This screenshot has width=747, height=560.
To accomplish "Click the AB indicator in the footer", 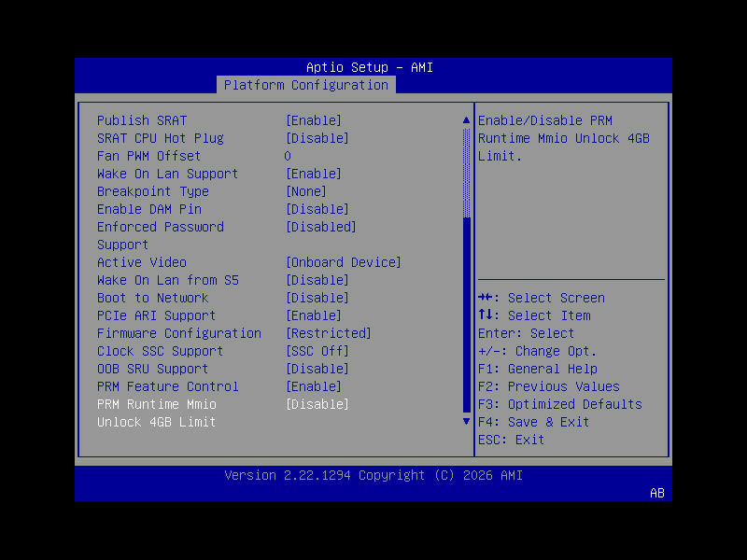I will (x=657, y=493).
